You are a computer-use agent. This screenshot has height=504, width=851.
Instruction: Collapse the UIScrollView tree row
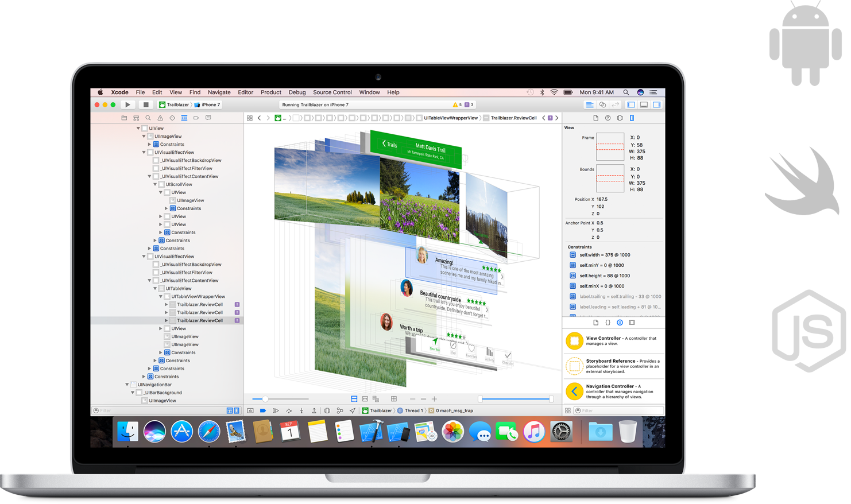coord(155,184)
